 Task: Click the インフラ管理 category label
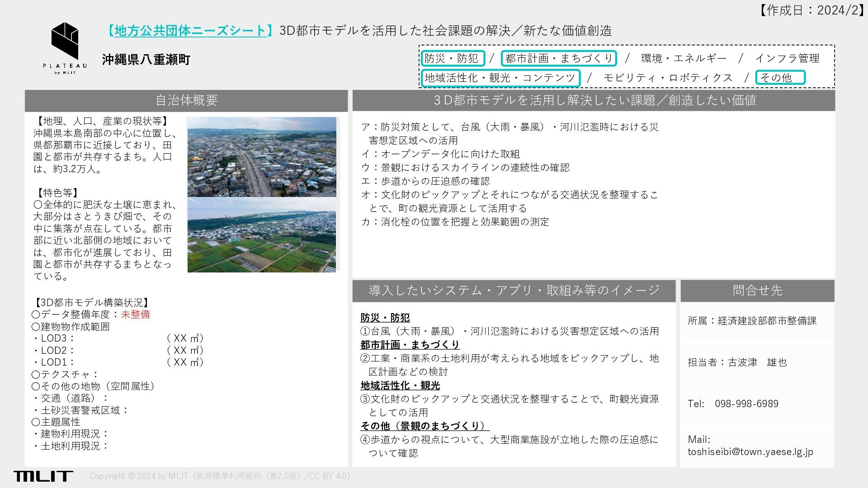pyautogui.click(x=787, y=58)
